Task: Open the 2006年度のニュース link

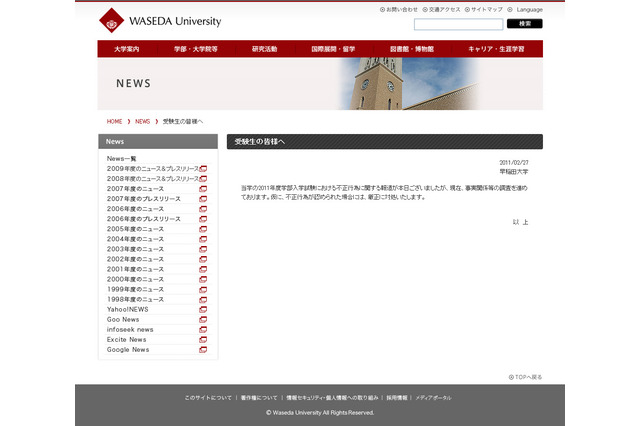Action: click(x=136, y=209)
